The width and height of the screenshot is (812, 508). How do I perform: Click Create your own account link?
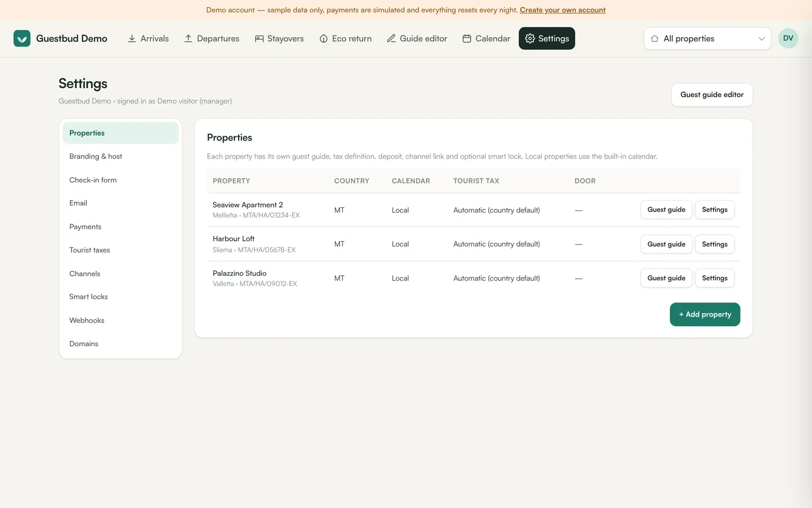(x=562, y=10)
